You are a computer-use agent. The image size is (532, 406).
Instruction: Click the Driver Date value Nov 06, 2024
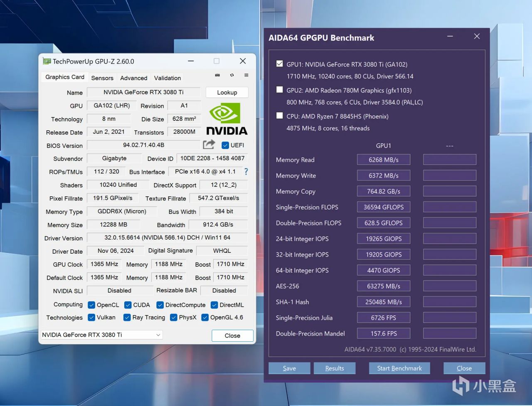[x=116, y=251]
